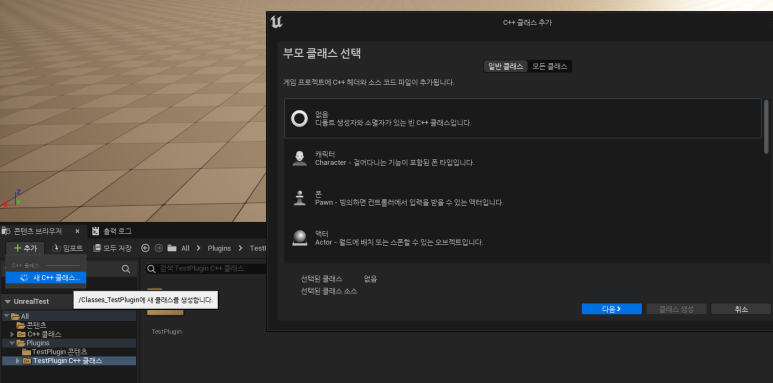
Task: Select the 없음 (None) parent class circle icon
Action: coord(299,118)
